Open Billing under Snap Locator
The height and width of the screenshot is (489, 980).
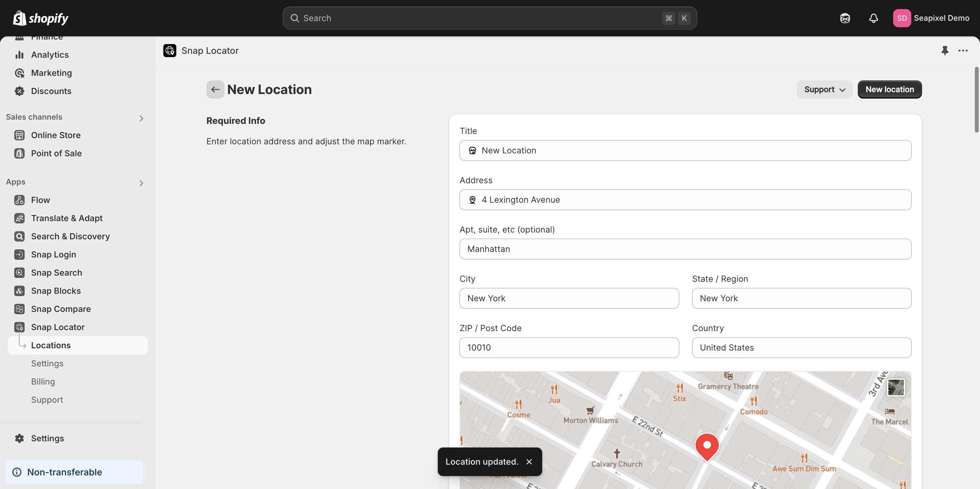click(43, 382)
